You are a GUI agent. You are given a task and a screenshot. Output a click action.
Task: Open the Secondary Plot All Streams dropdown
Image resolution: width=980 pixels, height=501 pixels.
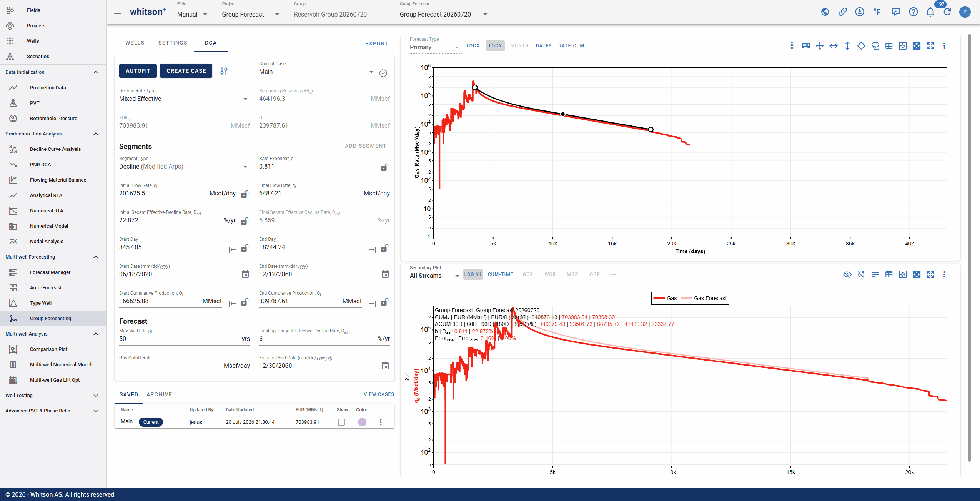[x=435, y=276]
